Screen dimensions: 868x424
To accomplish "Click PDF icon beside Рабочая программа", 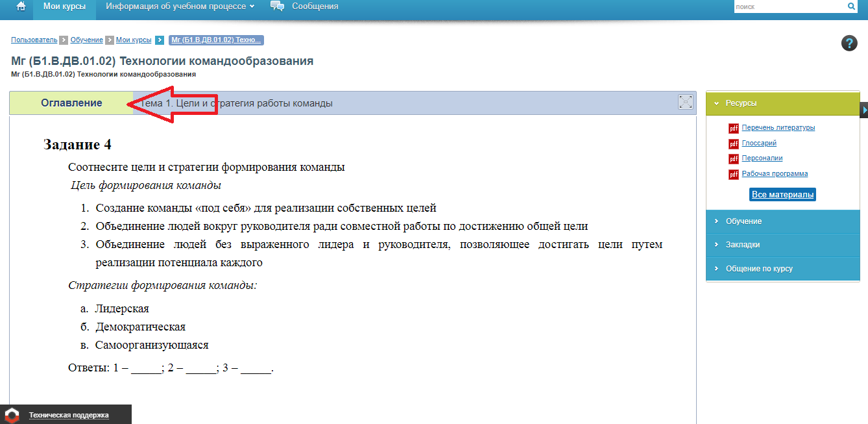I will click(x=734, y=175).
